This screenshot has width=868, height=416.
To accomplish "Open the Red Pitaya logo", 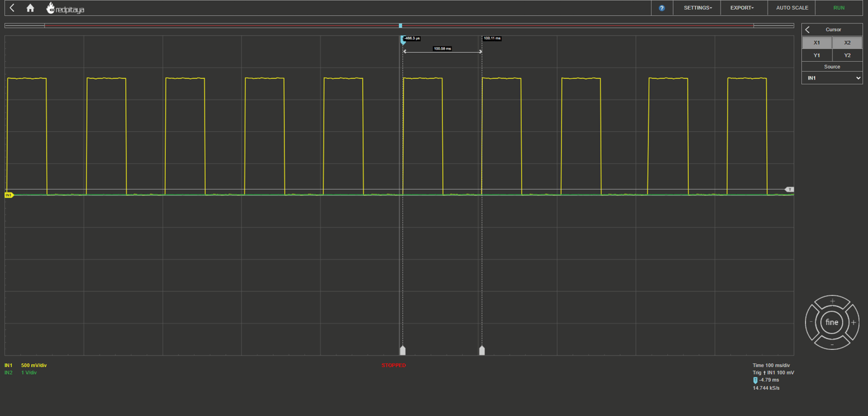I will [x=65, y=8].
